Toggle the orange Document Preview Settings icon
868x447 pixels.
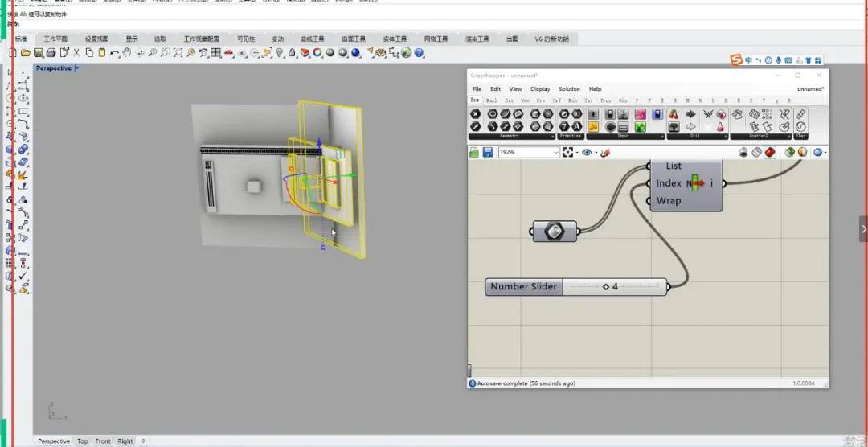tap(802, 152)
